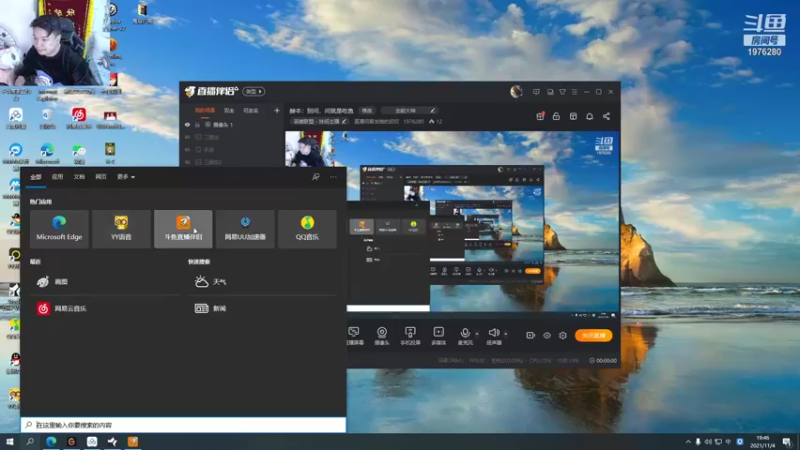Viewport: 800px width, 450px height.
Task: Open the 直播伴侣 orange taskbar icon
Action: (133, 441)
